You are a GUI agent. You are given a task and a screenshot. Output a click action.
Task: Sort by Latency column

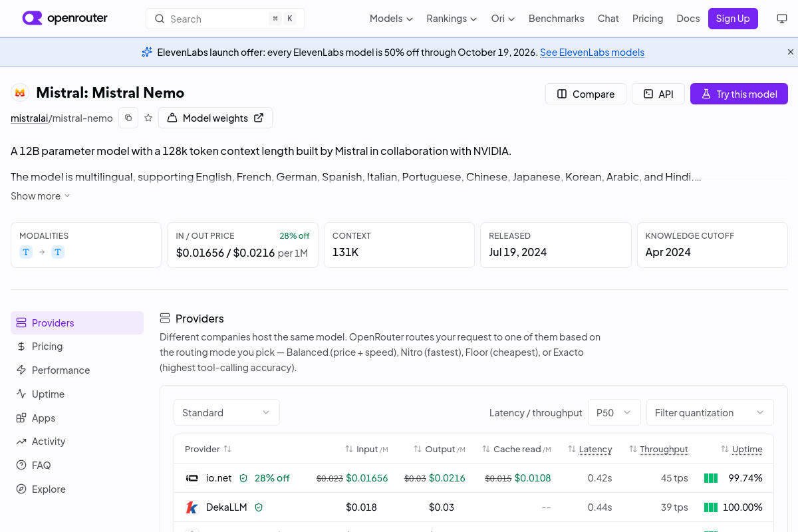[590, 450]
